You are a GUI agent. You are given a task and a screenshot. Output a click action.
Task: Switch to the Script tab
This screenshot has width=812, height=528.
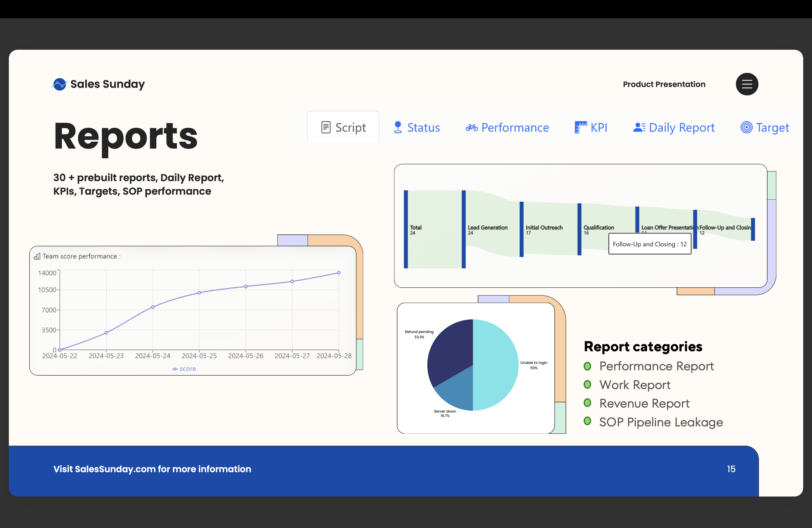click(343, 127)
